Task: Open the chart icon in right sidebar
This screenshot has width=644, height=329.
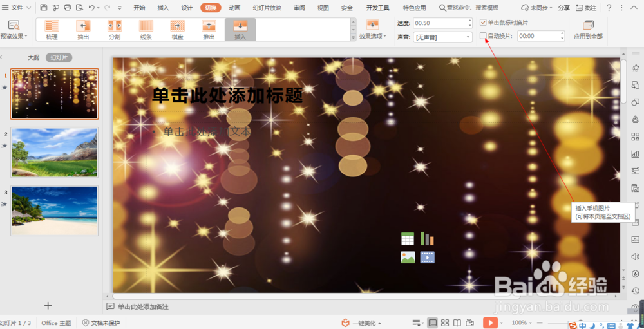Action: [636, 154]
